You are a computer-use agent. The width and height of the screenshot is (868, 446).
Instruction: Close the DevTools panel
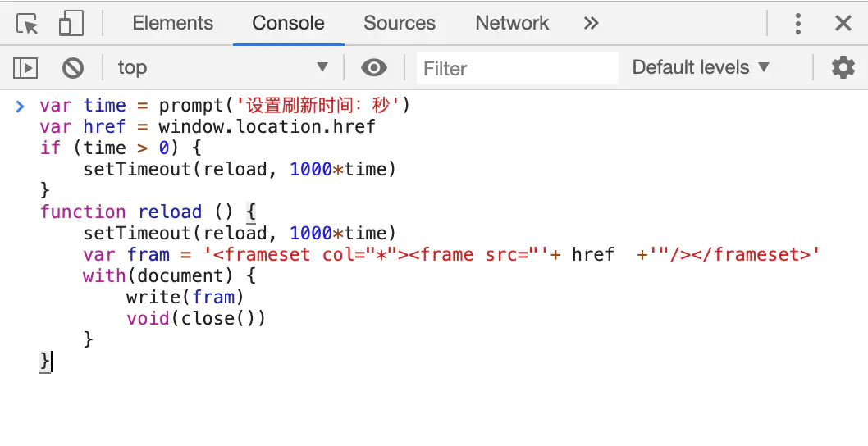(843, 24)
